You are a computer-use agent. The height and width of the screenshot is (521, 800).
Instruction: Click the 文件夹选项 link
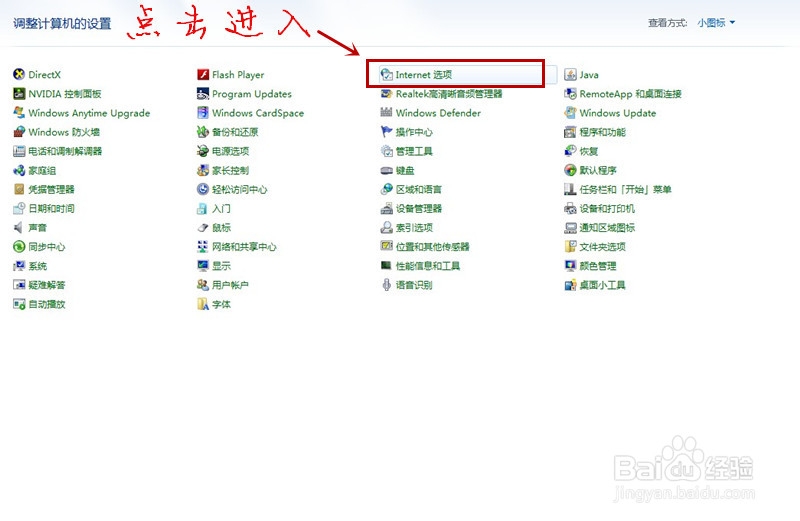pos(603,247)
